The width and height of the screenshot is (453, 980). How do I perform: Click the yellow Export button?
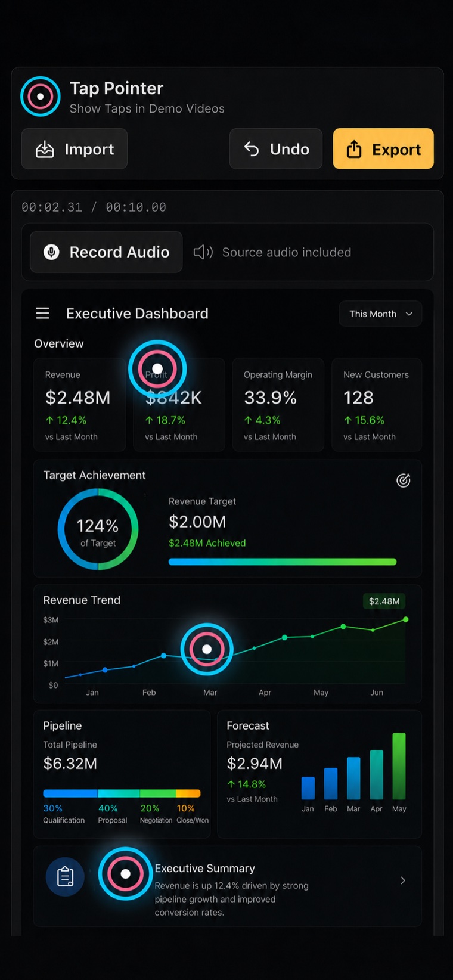[383, 149]
